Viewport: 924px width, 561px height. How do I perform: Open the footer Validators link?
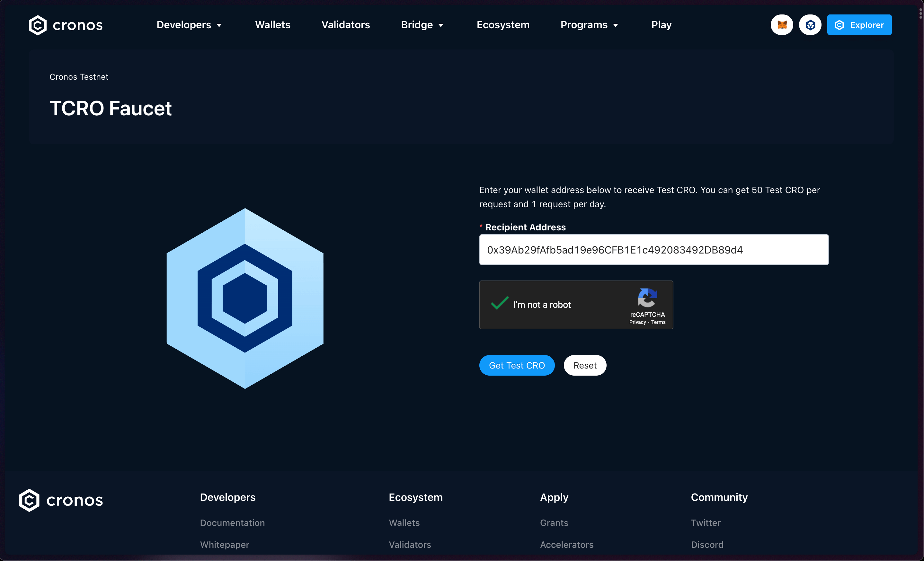(x=410, y=545)
